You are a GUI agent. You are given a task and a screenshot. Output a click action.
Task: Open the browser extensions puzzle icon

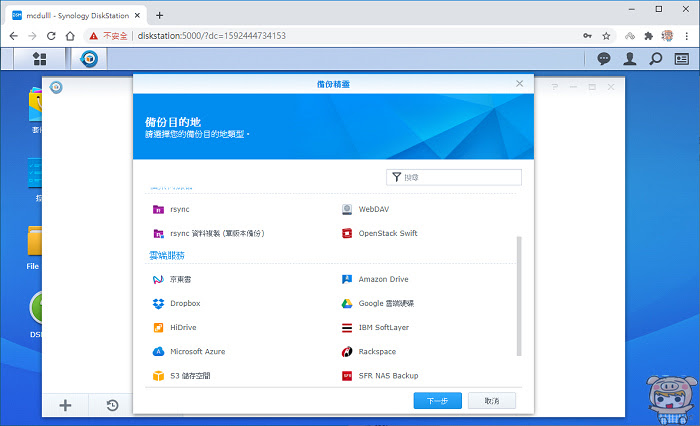648,36
